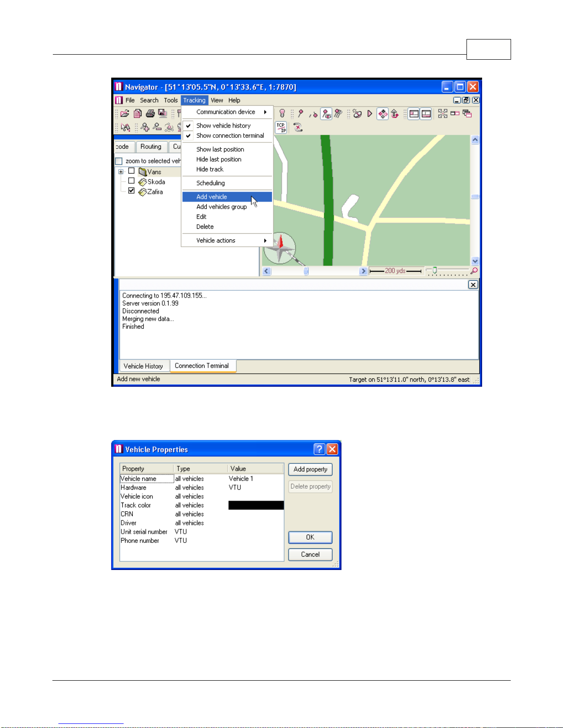563x728 pixels.
Task: Enable zoom to selected vehicle checkbox
Action: click(x=119, y=161)
